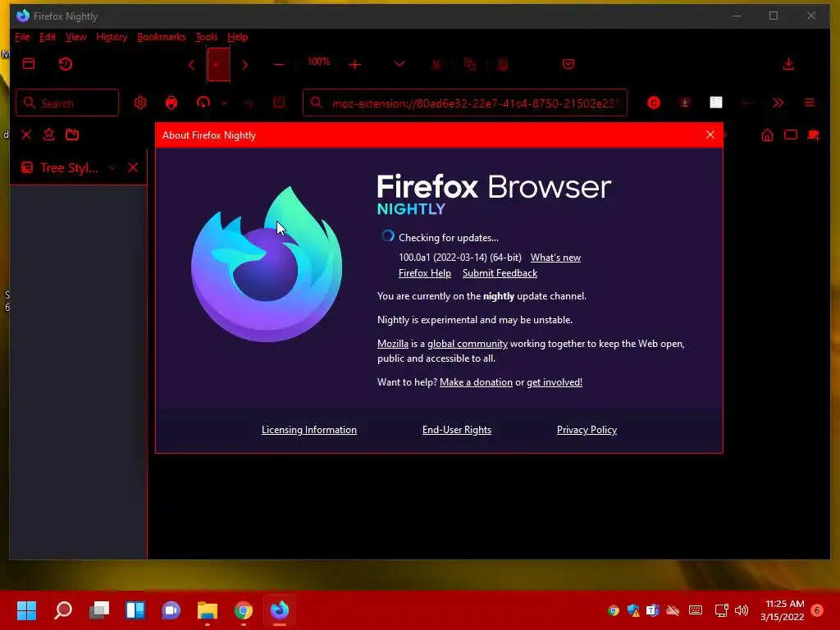Open the Mozilla link
Screen dimensions: 840x630
(393, 344)
